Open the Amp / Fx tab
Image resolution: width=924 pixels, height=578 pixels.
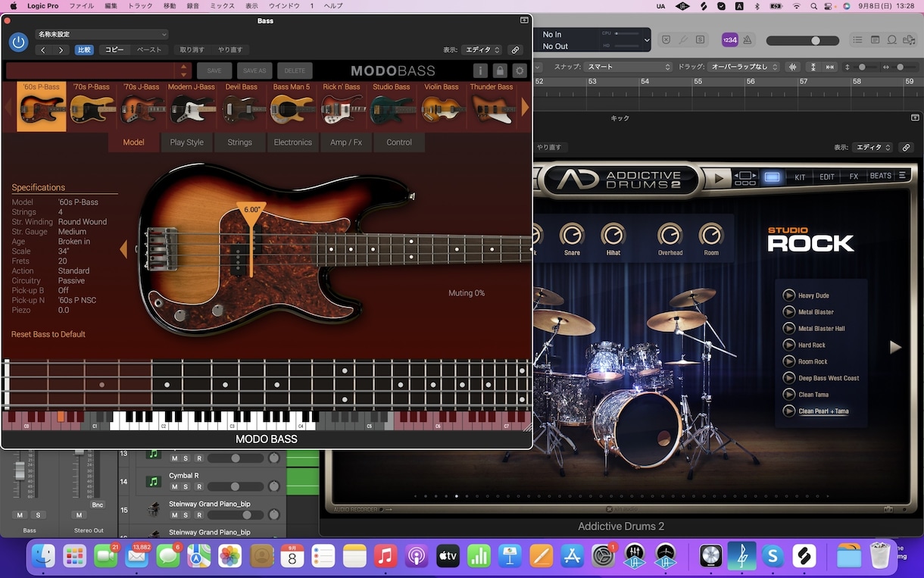coord(346,142)
